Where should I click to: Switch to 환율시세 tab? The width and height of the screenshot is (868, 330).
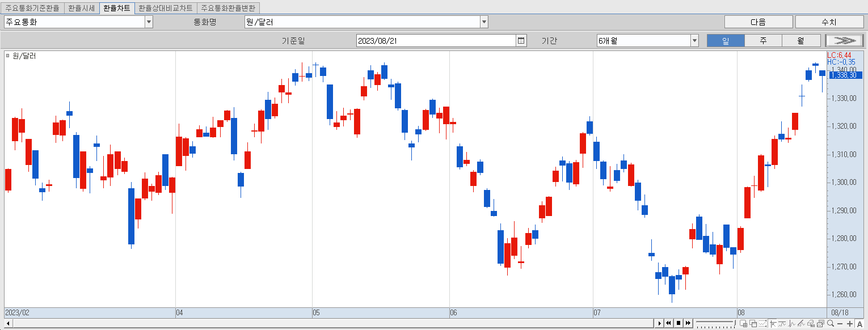point(82,8)
